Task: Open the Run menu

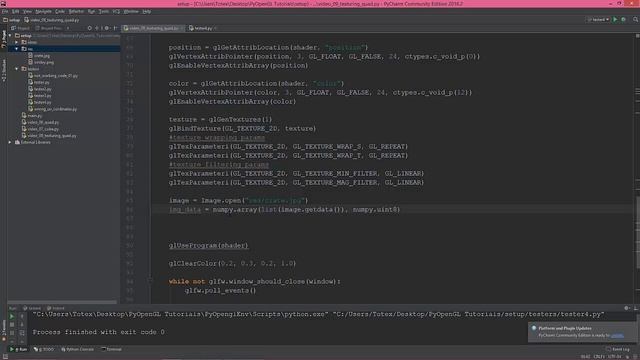Action: click(x=91, y=11)
